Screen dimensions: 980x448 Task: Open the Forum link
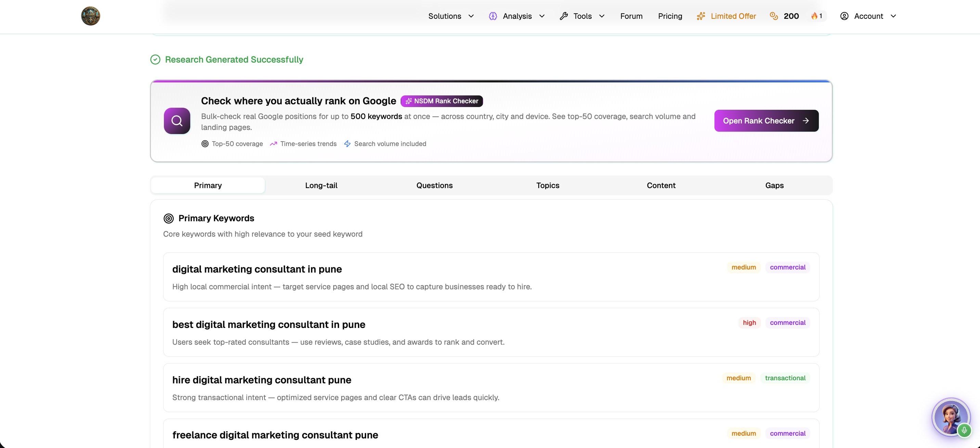[631, 16]
